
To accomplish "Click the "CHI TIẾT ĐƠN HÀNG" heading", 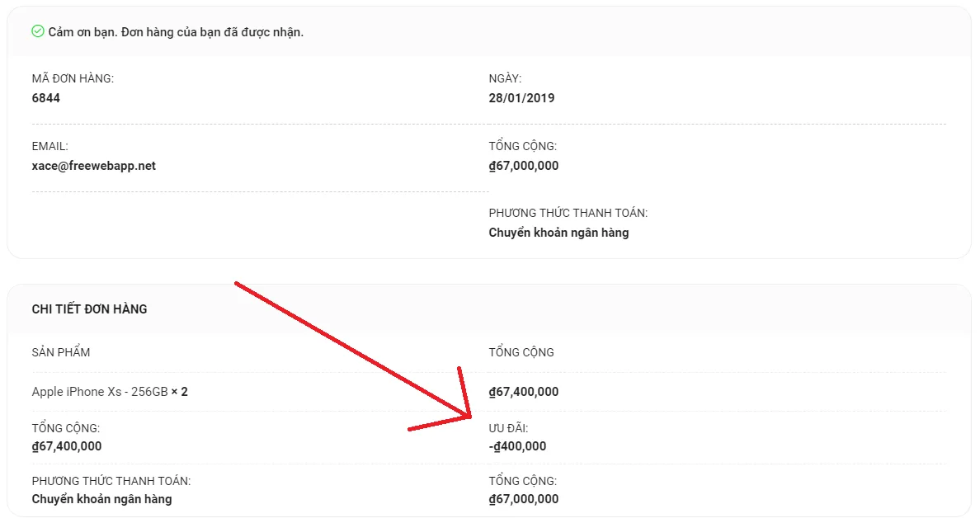I will pyautogui.click(x=89, y=309).
